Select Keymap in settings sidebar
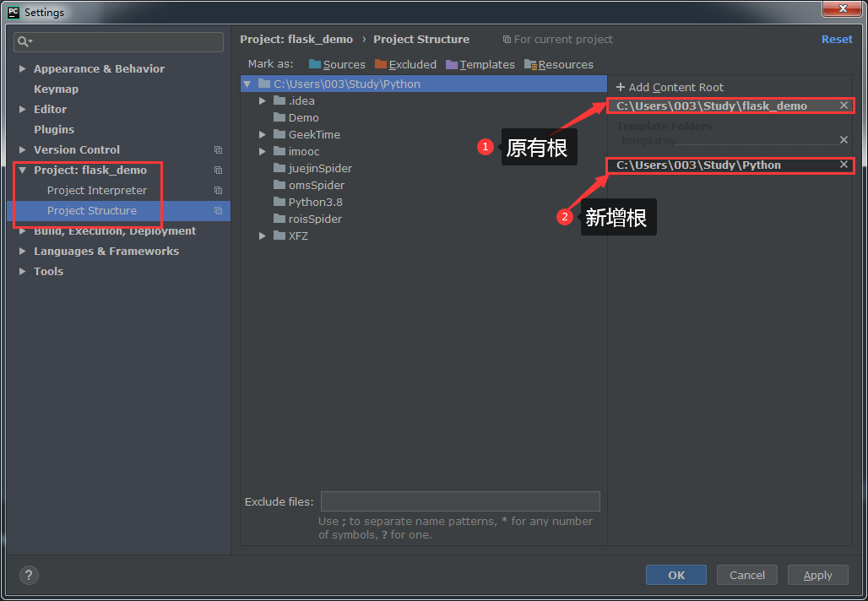This screenshot has width=868, height=601. [x=56, y=89]
